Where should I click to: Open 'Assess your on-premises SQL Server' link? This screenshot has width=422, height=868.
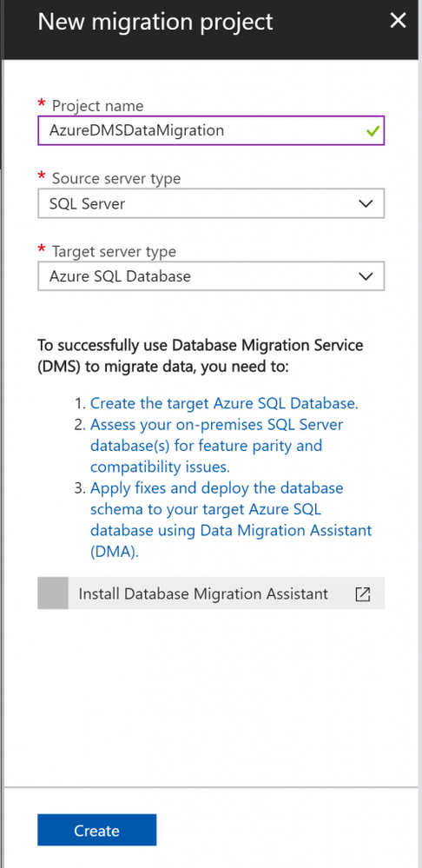216,446
